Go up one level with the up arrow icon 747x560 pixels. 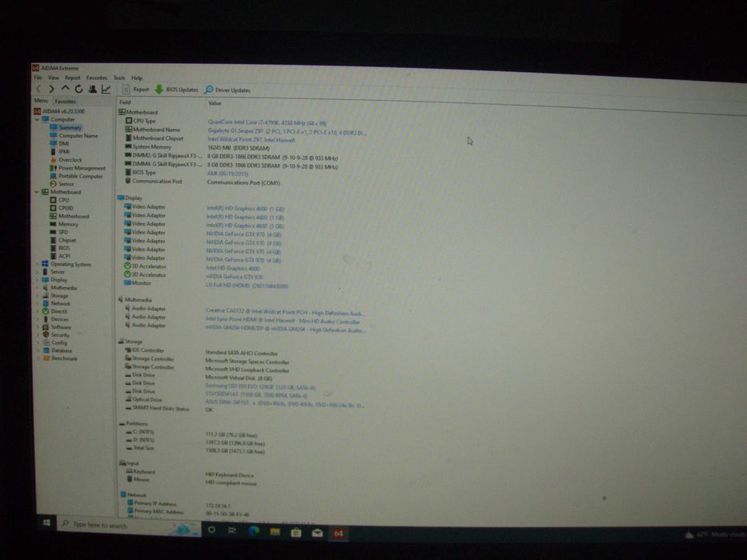click(x=66, y=89)
